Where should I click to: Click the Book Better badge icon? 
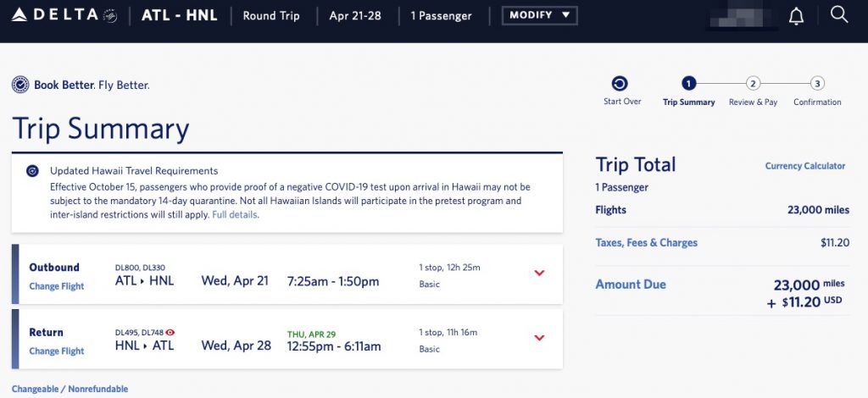click(x=20, y=85)
